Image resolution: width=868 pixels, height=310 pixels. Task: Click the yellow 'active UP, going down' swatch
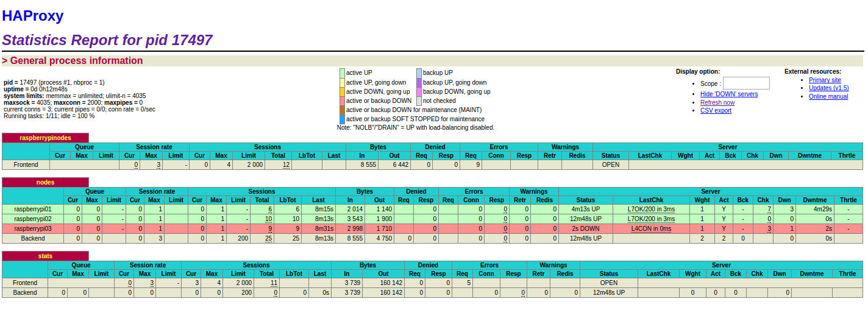342,82
